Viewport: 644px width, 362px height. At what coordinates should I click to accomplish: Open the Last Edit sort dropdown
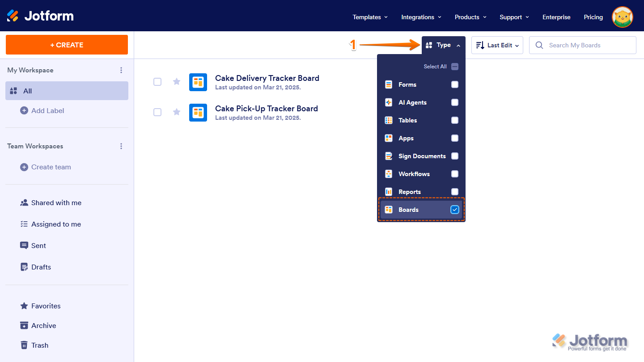coord(497,45)
